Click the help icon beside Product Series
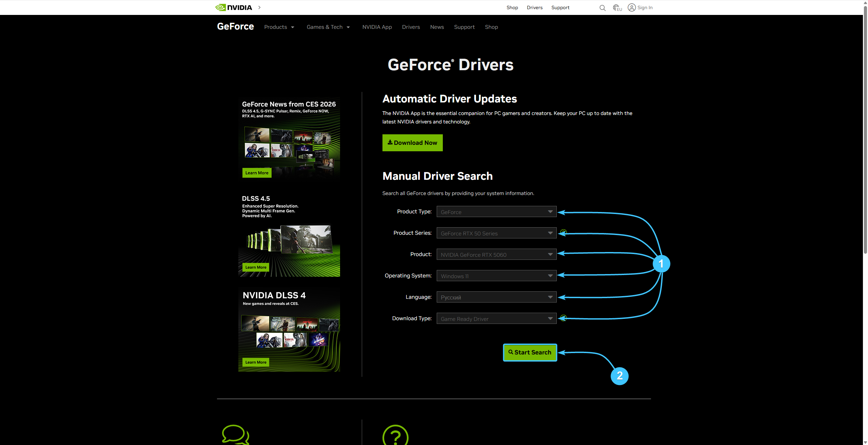Image resolution: width=868 pixels, height=445 pixels. coord(564,232)
